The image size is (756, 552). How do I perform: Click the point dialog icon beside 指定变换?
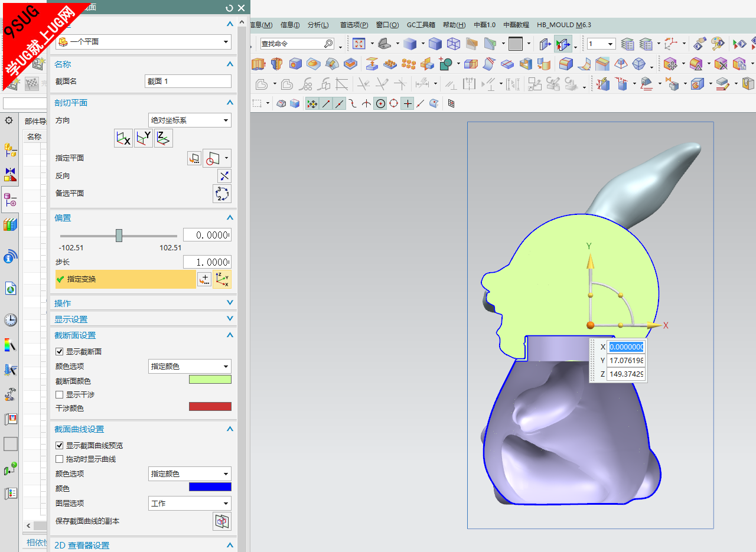coord(204,279)
